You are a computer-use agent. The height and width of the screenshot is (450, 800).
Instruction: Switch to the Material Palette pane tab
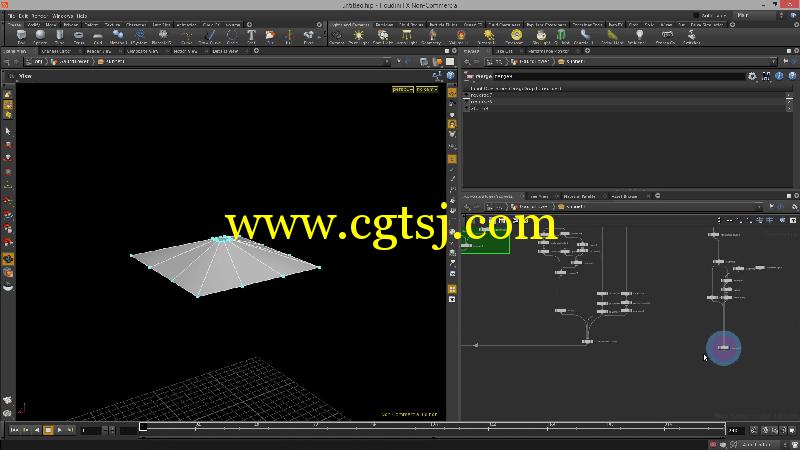coord(580,196)
